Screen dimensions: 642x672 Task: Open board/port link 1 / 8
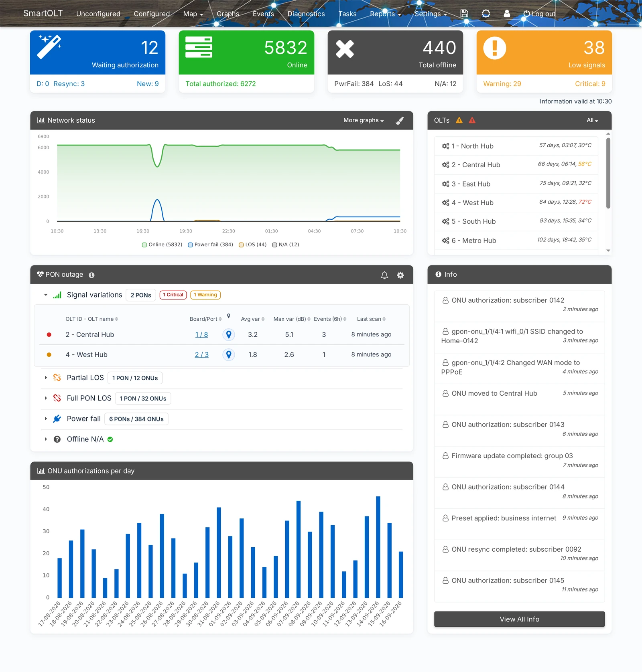[201, 335]
